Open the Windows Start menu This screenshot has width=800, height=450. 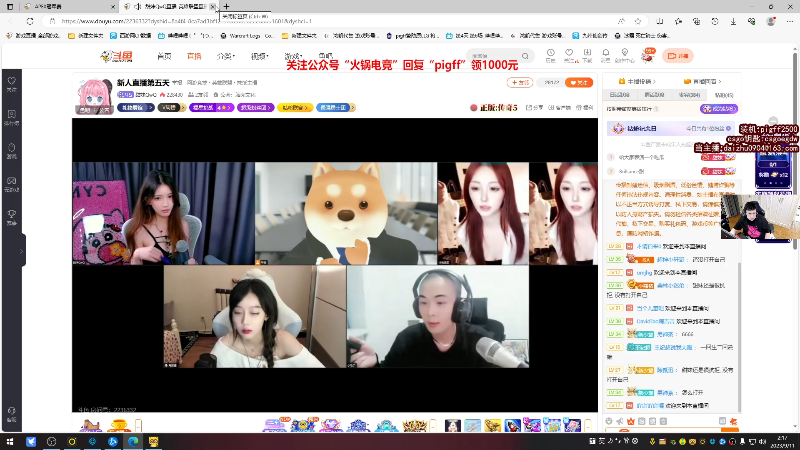pos(10,441)
